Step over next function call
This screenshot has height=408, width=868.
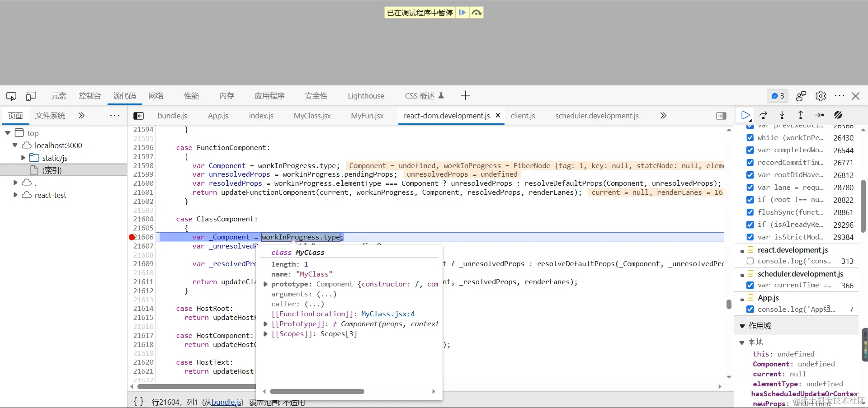tap(764, 115)
